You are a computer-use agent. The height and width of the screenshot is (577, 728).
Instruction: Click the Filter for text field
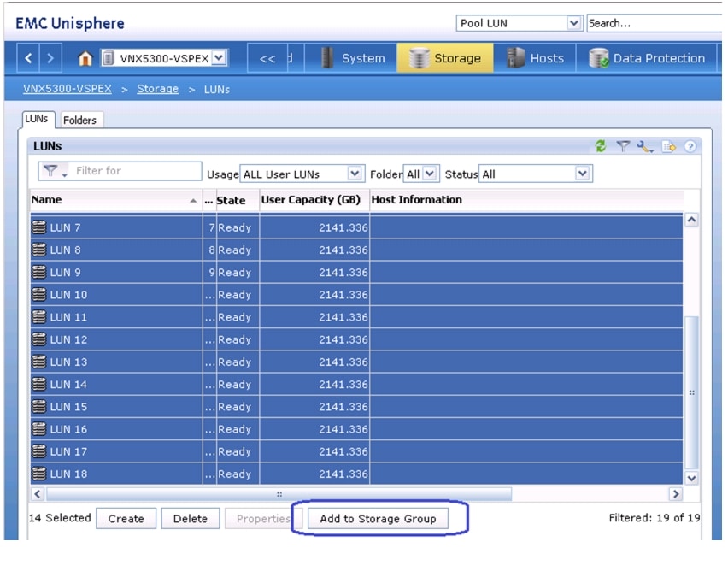(137, 171)
